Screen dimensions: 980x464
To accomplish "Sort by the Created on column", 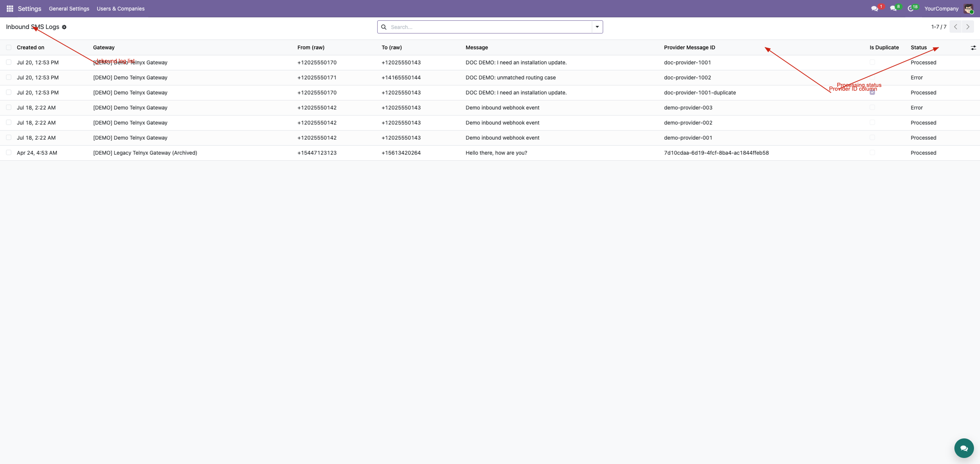I will click(x=31, y=47).
